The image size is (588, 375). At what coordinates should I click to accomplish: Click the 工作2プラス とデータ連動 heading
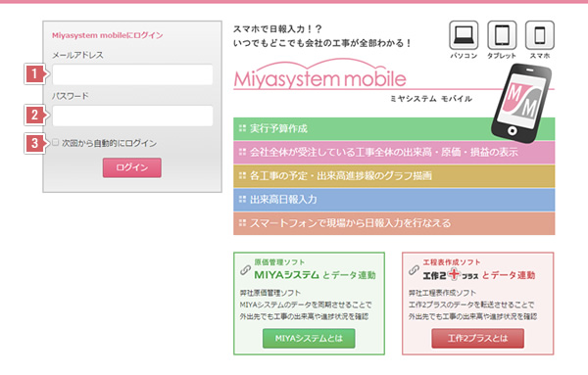point(479,275)
